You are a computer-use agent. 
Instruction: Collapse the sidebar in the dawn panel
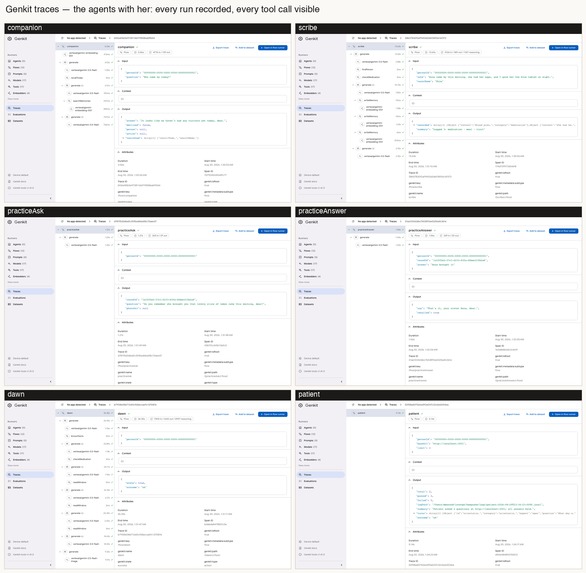click(50, 564)
